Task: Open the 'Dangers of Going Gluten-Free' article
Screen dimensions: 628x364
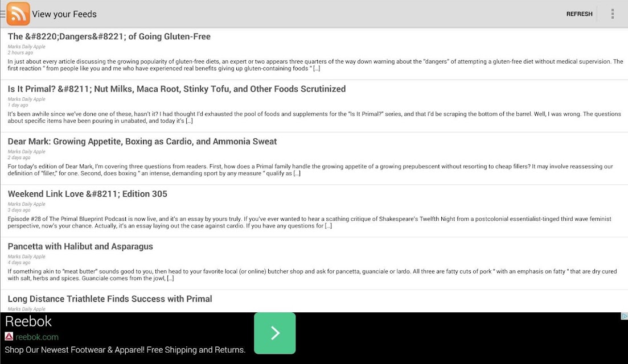Action: (109, 36)
